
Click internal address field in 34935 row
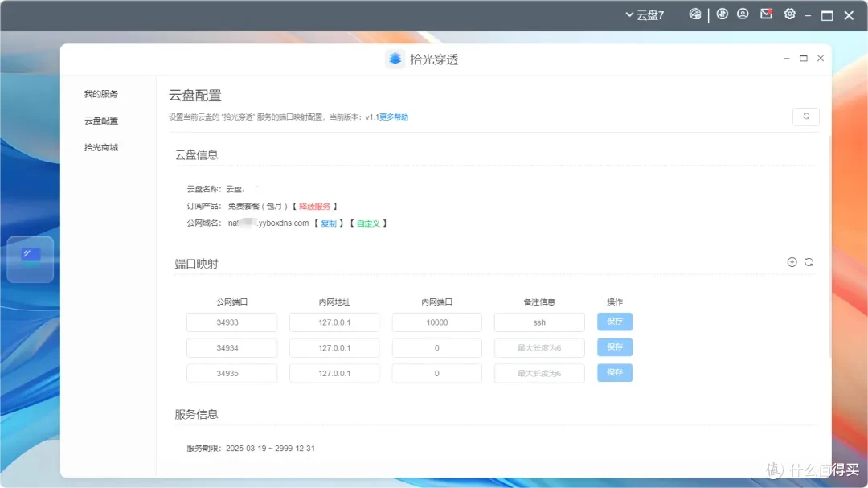(334, 373)
